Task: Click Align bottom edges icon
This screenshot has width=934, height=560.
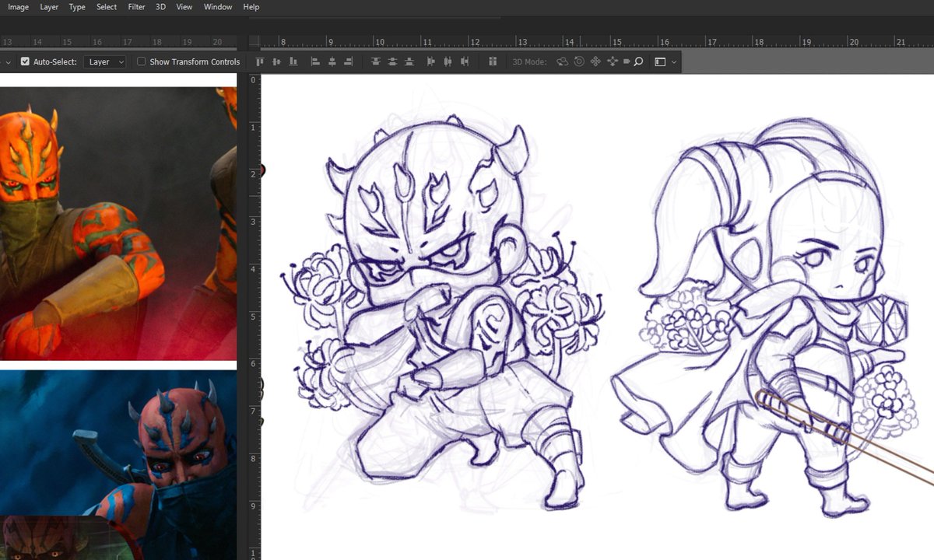Action: 293,61
